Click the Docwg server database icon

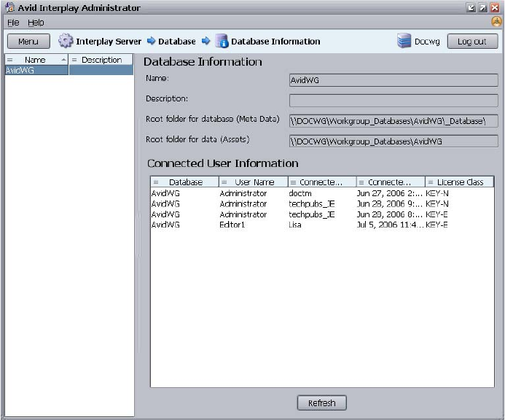click(x=404, y=41)
